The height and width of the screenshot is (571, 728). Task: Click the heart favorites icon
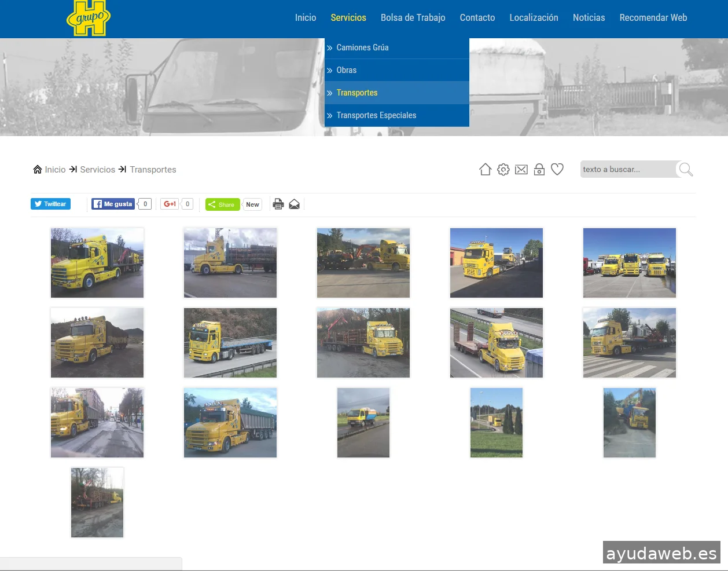(x=557, y=169)
